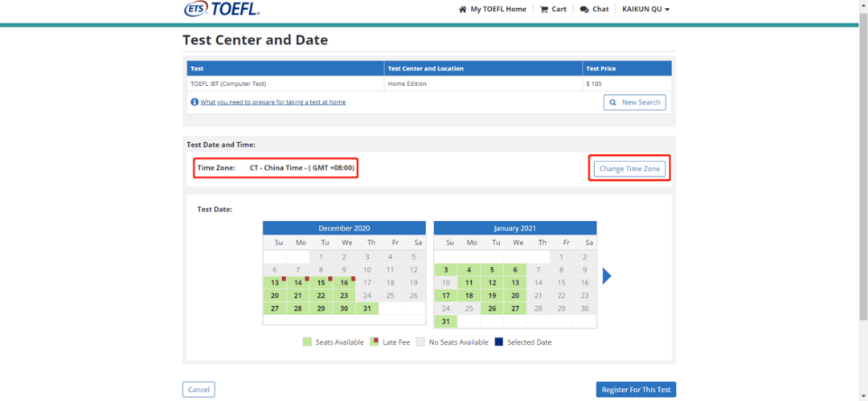This screenshot has height=401, width=868.
Task: Select December 14 on the calendar
Action: 298,283
